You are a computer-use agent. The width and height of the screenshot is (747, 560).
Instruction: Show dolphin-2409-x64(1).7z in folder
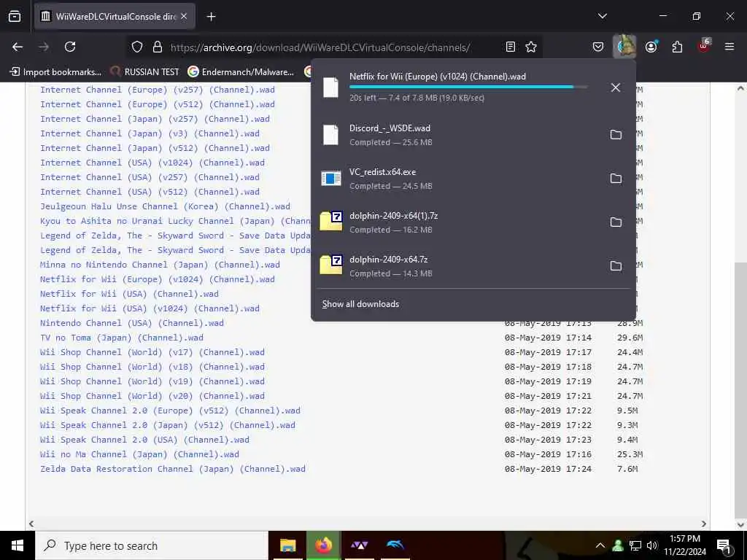pos(616,222)
